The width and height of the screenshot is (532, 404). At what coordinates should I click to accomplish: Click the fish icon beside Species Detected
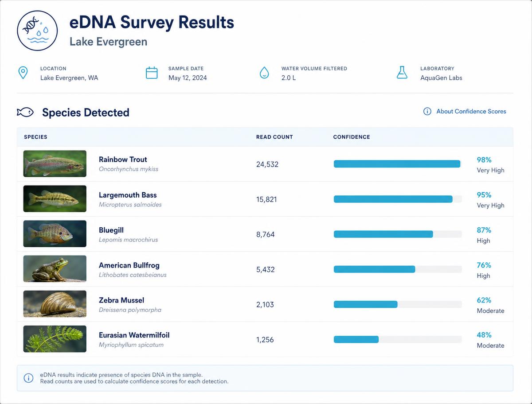tap(25, 112)
